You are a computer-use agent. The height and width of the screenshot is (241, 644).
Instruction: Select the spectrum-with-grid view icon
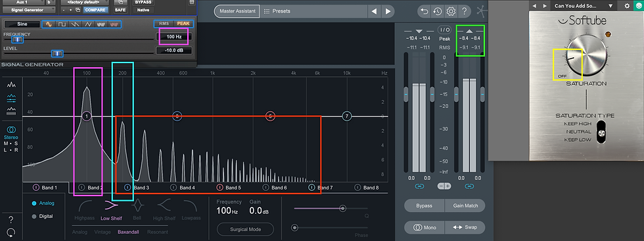pyautogui.click(x=12, y=111)
